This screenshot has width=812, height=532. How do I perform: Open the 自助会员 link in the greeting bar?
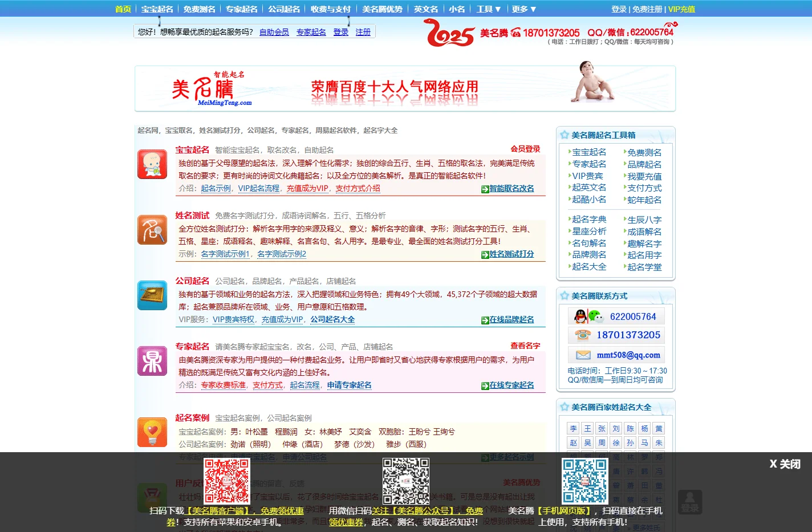pos(274,32)
